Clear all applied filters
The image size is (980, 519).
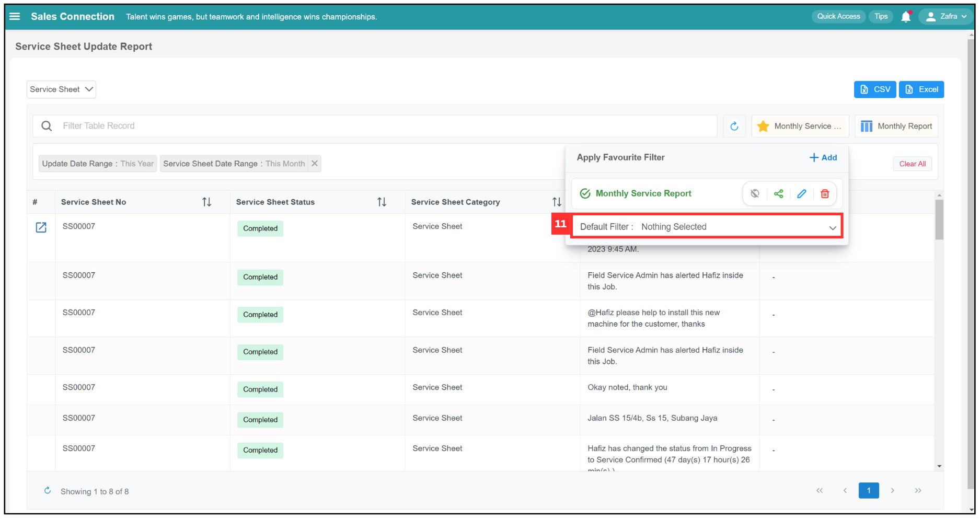point(912,164)
